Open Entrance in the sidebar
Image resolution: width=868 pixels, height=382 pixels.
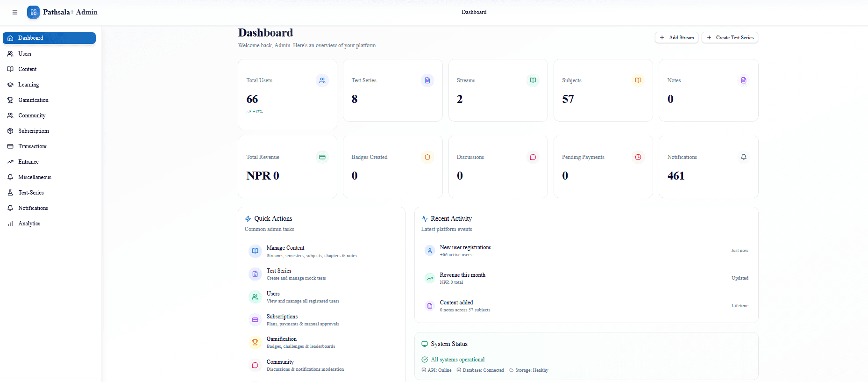[x=49, y=162]
